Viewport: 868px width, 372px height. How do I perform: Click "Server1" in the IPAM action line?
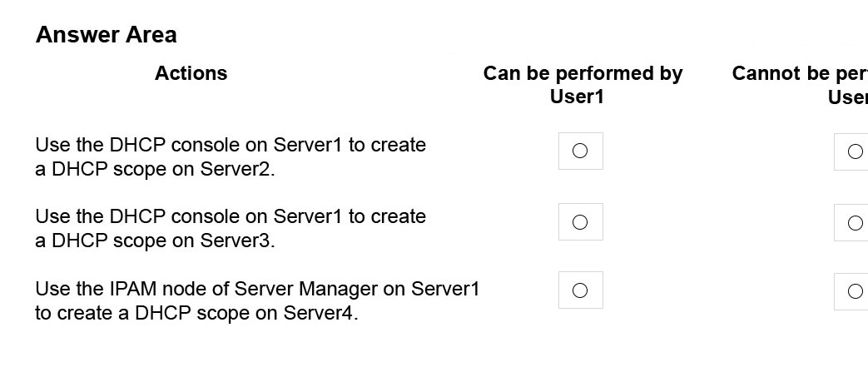pyautogui.click(x=445, y=289)
